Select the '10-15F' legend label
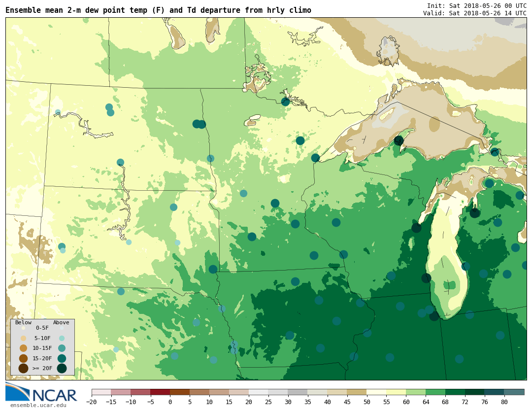 point(42,348)
